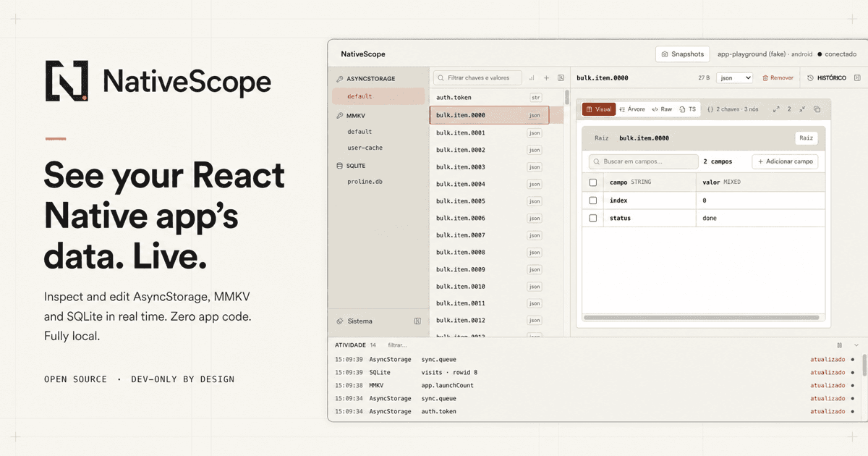
Task: Click the ASYNCSTORAGE key icon section header
Action: click(366, 79)
